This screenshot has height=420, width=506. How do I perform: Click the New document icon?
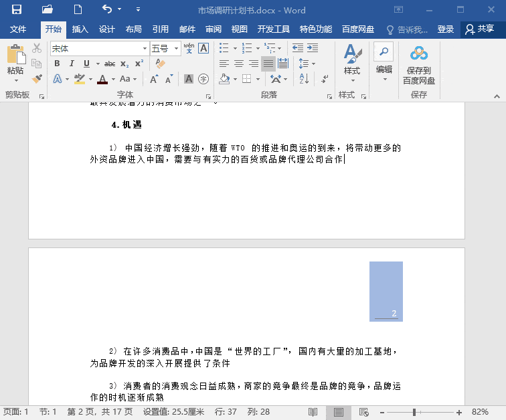click(78, 9)
